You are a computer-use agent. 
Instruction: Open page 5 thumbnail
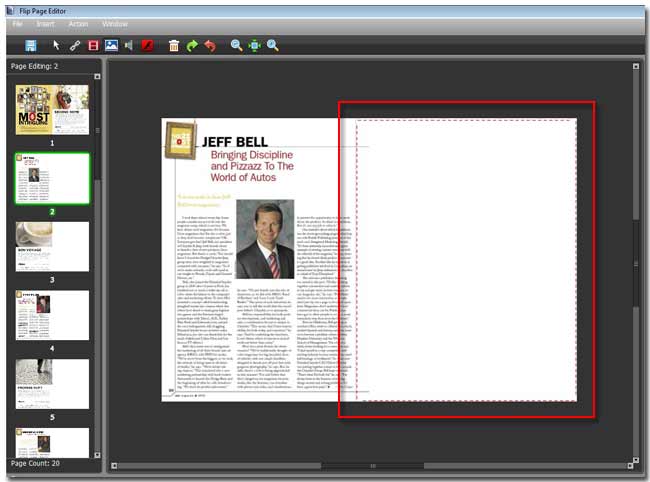pos(52,384)
